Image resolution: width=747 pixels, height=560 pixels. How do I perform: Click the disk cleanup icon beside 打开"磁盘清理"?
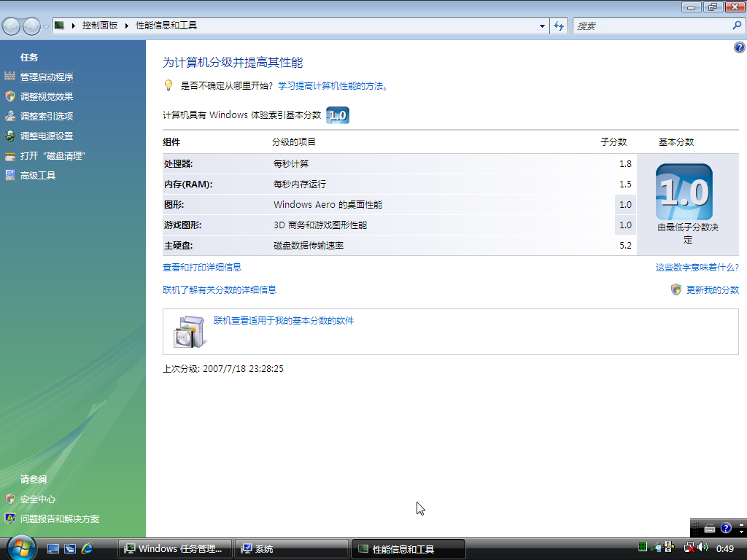pos(10,156)
